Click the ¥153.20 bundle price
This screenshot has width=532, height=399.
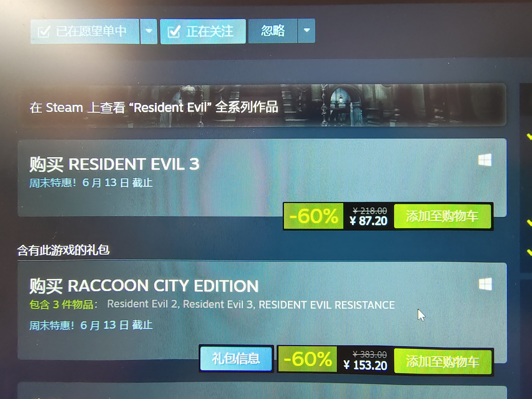[365, 365]
